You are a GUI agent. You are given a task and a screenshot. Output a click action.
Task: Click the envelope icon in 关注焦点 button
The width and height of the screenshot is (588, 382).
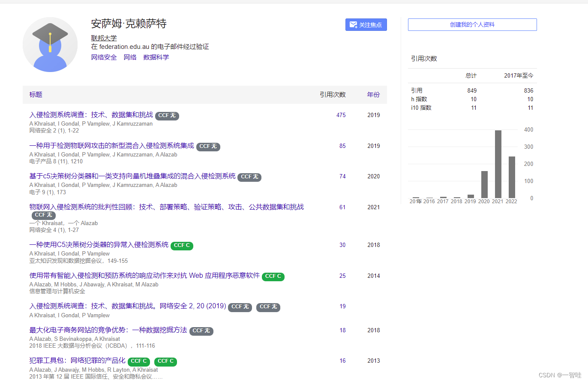coord(354,25)
